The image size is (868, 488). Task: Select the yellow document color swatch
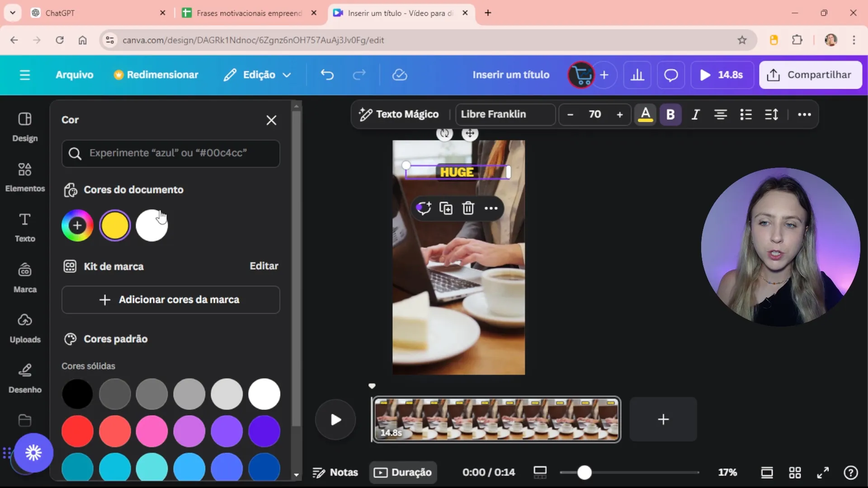(x=115, y=225)
